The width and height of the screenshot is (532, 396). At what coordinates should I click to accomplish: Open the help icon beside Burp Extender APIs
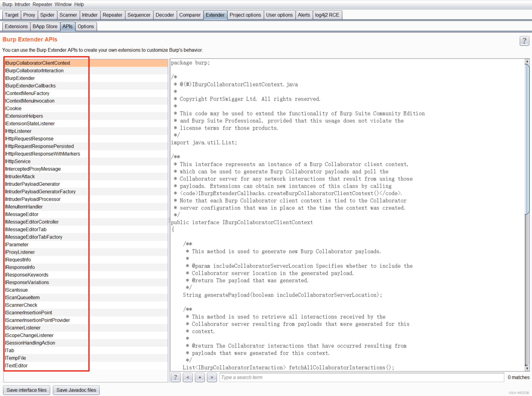pyautogui.click(x=524, y=41)
